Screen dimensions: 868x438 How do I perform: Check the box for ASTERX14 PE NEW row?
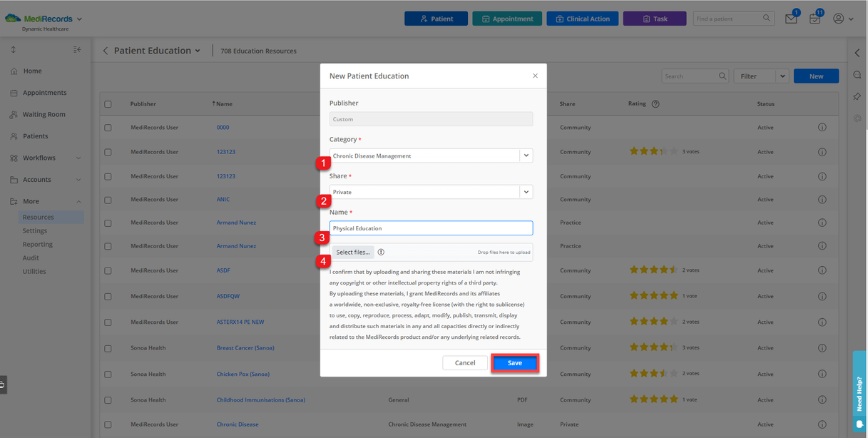(108, 322)
